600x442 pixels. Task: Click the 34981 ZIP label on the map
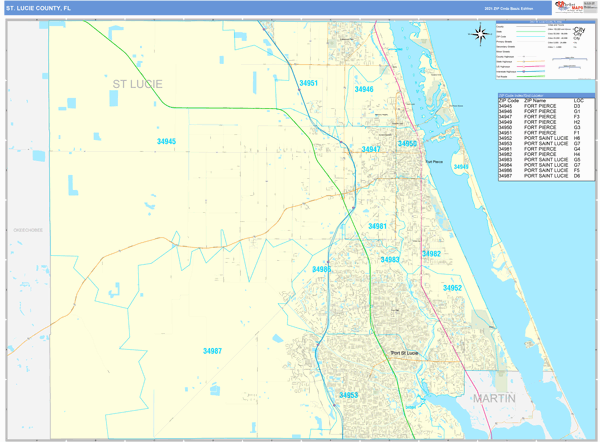[x=377, y=227]
